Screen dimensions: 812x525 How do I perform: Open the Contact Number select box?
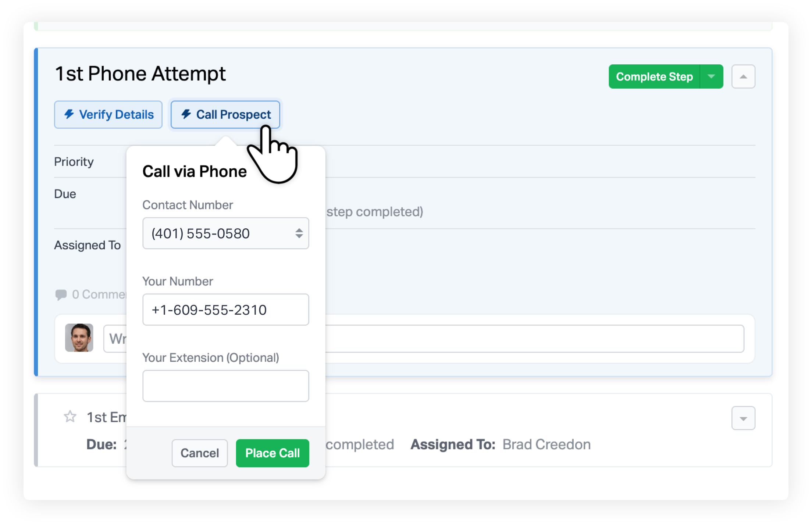click(226, 233)
